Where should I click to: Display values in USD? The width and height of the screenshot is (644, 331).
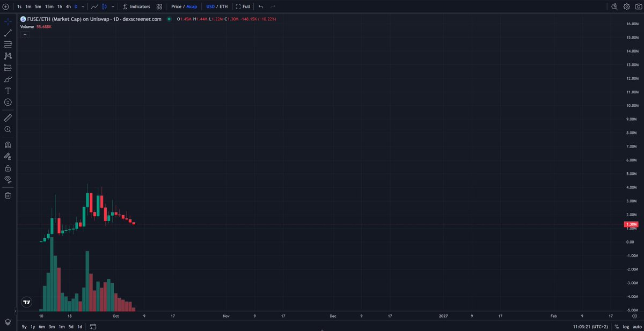(210, 6)
